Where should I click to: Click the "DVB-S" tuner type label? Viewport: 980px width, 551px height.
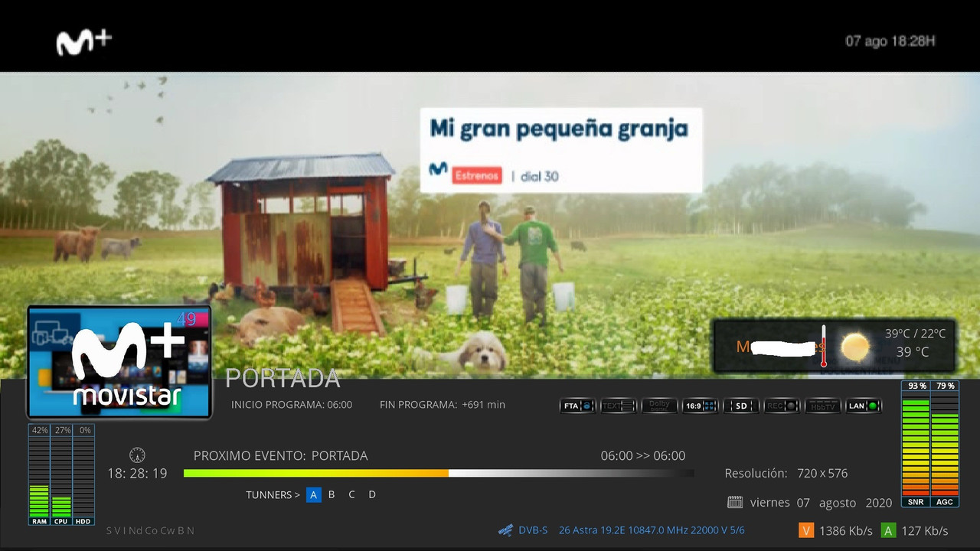(533, 530)
